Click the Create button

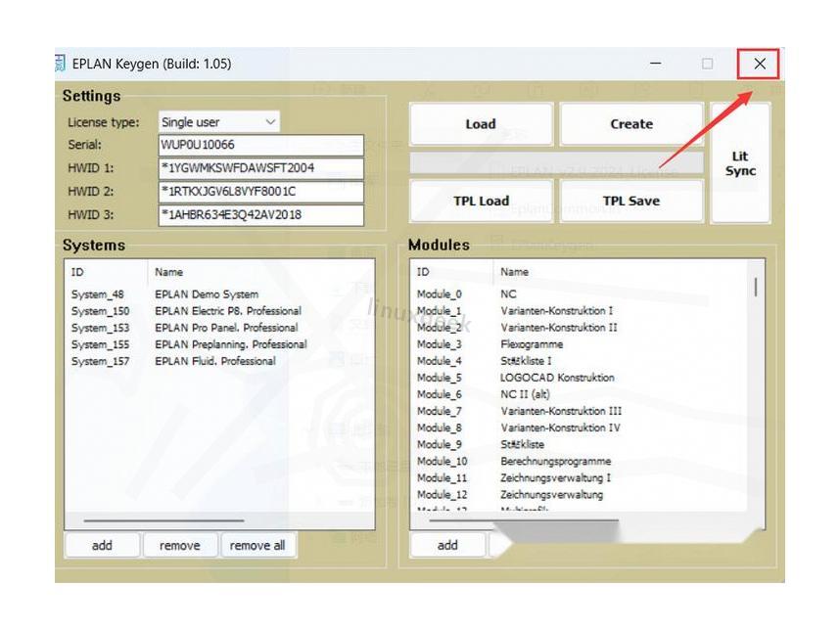point(631,124)
